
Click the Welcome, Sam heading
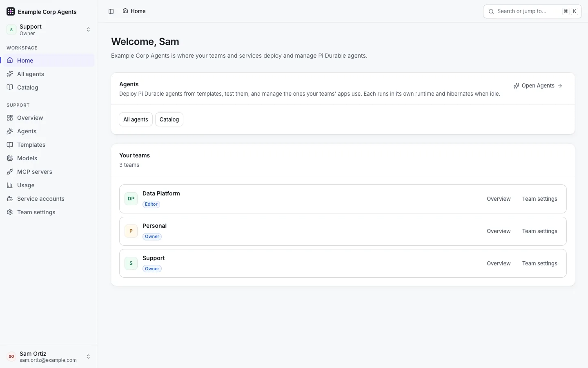point(145,42)
